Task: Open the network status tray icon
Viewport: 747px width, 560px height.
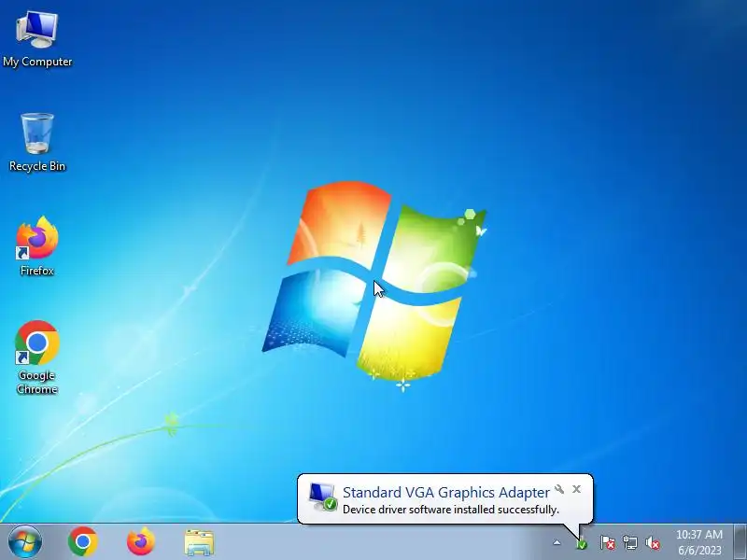Action: coord(629,542)
